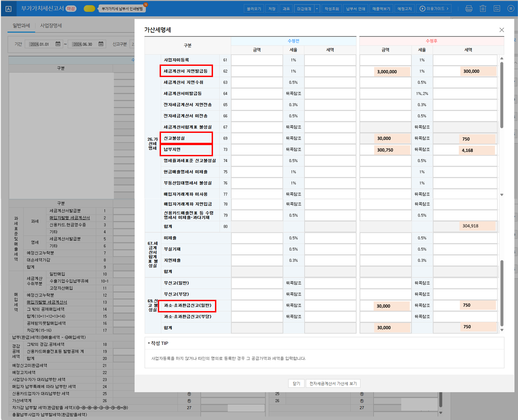
Task: Toggle the yellow switch beside 마감
Action: point(89,9)
